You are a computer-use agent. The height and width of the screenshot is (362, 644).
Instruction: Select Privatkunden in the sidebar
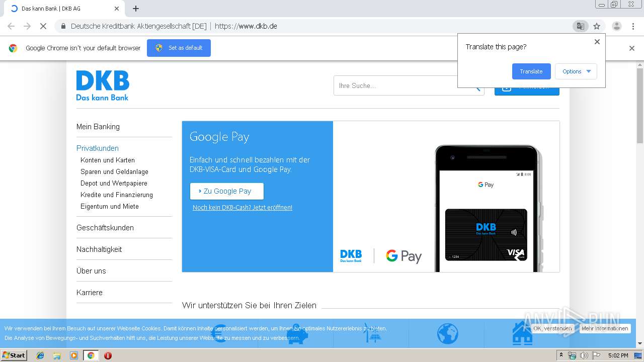click(x=98, y=148)
